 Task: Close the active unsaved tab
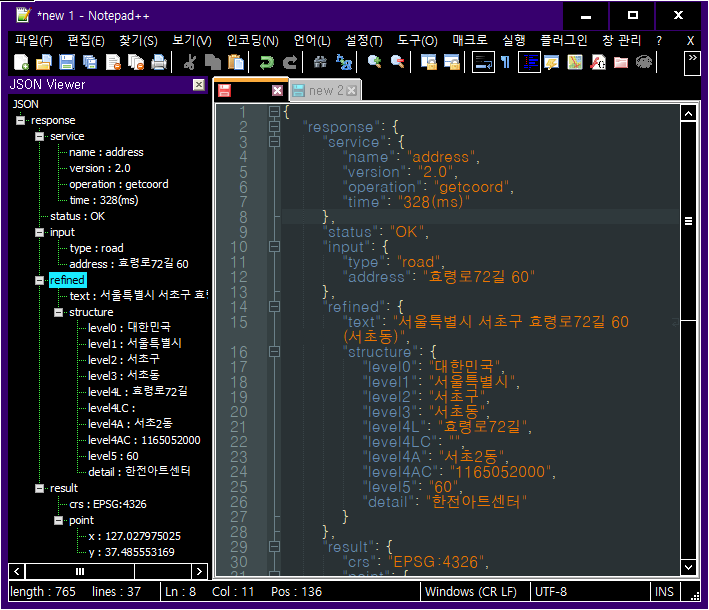click(277, 91)
